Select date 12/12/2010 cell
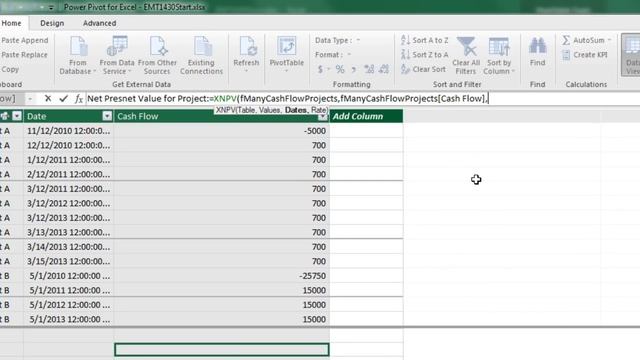Viewport: 640px width, 360px height. pyautogui.click(x=69, y=145)
